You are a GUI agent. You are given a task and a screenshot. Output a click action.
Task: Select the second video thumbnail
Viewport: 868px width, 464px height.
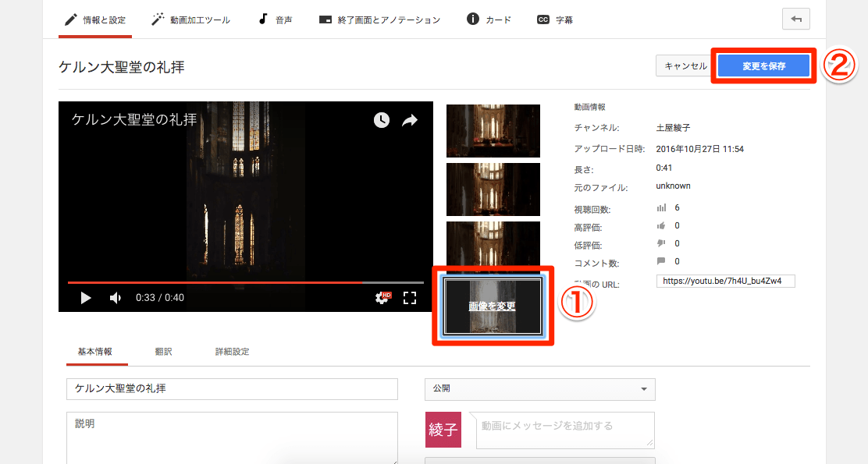click(x=493, y=189)
